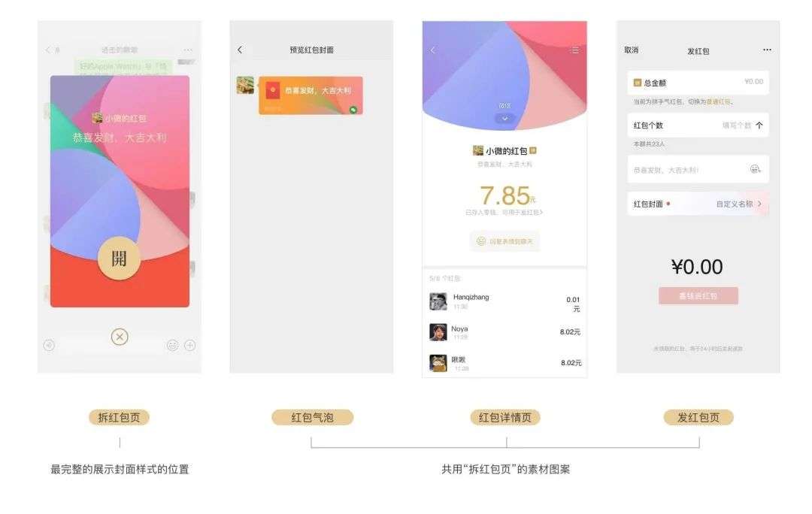Tap the voice icon in chat bar
812x514 pixels.
pyautogui.click(x=49, y=345)
